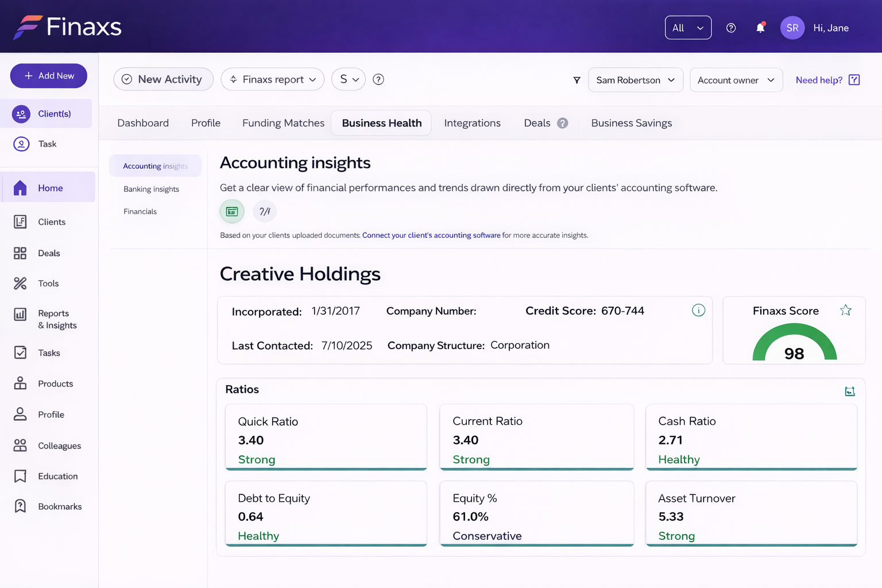The height and width of the screenshot is (588, 882).
Task: Open the All dropdown in header
Action: pos(688,28)
